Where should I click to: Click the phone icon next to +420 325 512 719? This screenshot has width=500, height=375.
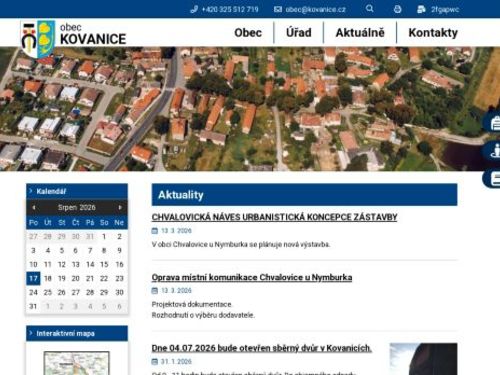(x=194, y=9)
